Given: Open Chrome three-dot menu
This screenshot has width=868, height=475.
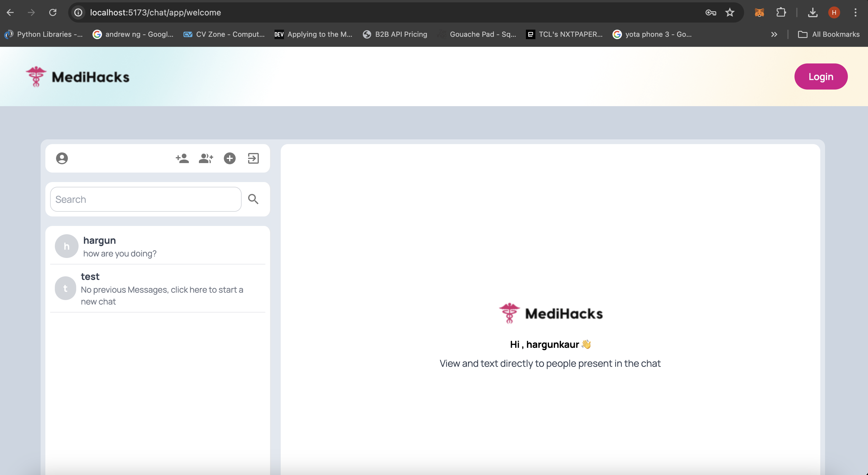Looking at the screenshot, I should pyautogui.click(x=855, y=12).
